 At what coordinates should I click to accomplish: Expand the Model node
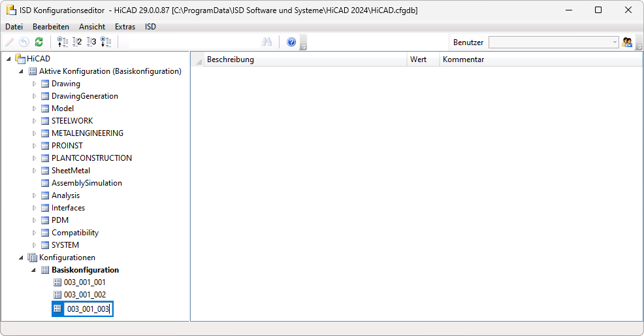[x=34, y=109]
